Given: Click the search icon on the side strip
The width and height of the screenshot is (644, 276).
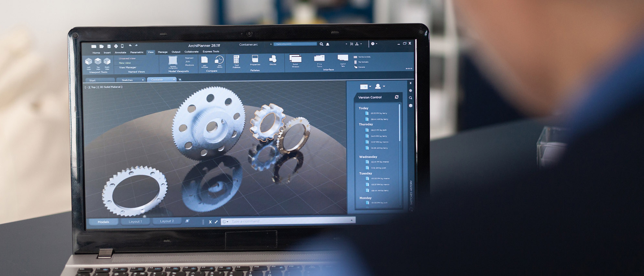Looking at the screenshot, I should [410, 98].
